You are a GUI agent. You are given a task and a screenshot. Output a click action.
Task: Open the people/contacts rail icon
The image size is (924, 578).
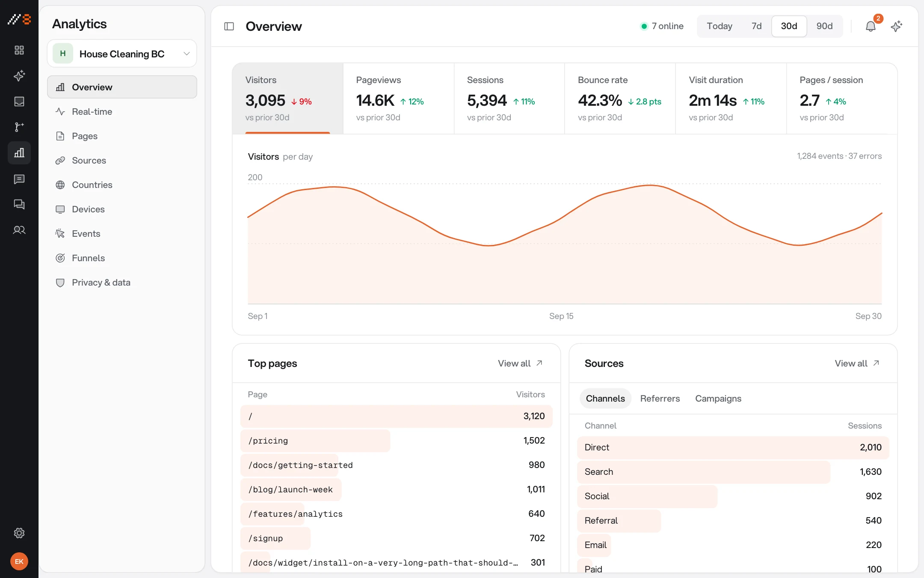tap(19, 230)
